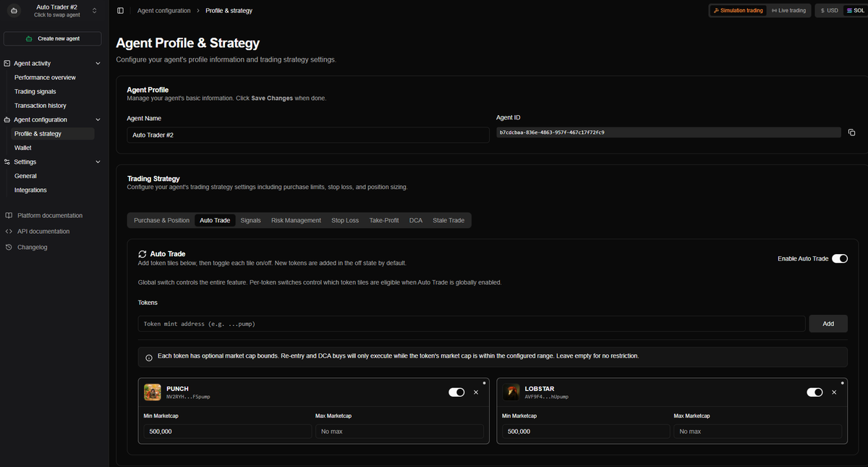Select USD currency display
Screen dimensions: 868x467
(830, 11)
